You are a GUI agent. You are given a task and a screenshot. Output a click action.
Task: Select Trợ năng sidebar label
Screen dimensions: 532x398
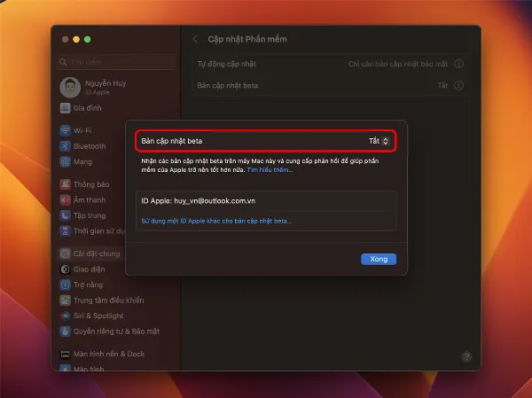point(88,285)
